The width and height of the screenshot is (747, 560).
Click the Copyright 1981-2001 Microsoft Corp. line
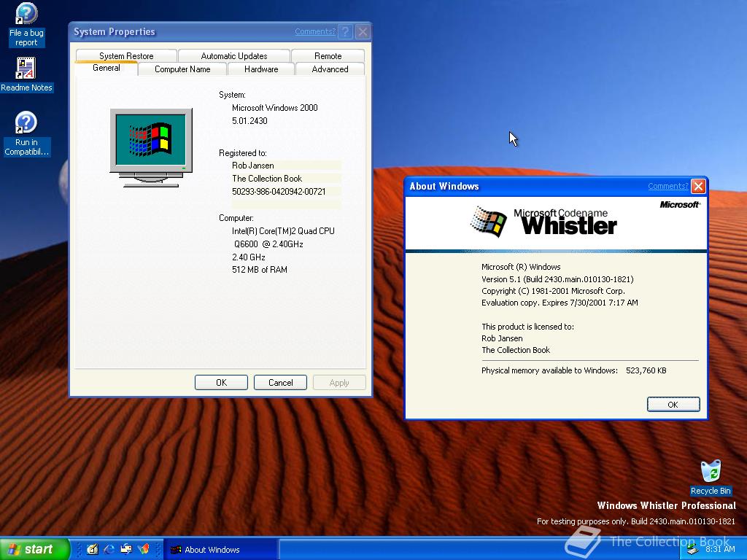point(553,291)
